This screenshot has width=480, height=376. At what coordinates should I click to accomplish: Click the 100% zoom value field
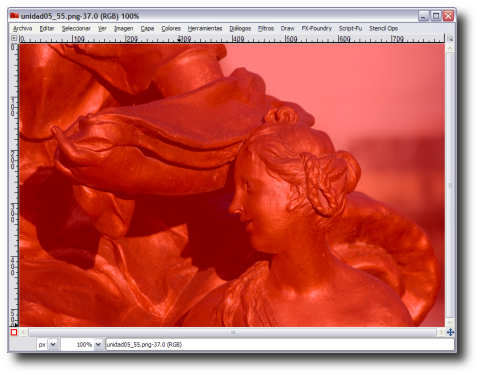point(78,344)
